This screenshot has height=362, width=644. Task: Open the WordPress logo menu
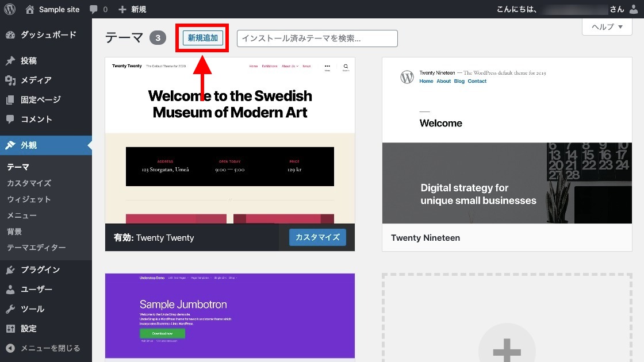(9, 9)
